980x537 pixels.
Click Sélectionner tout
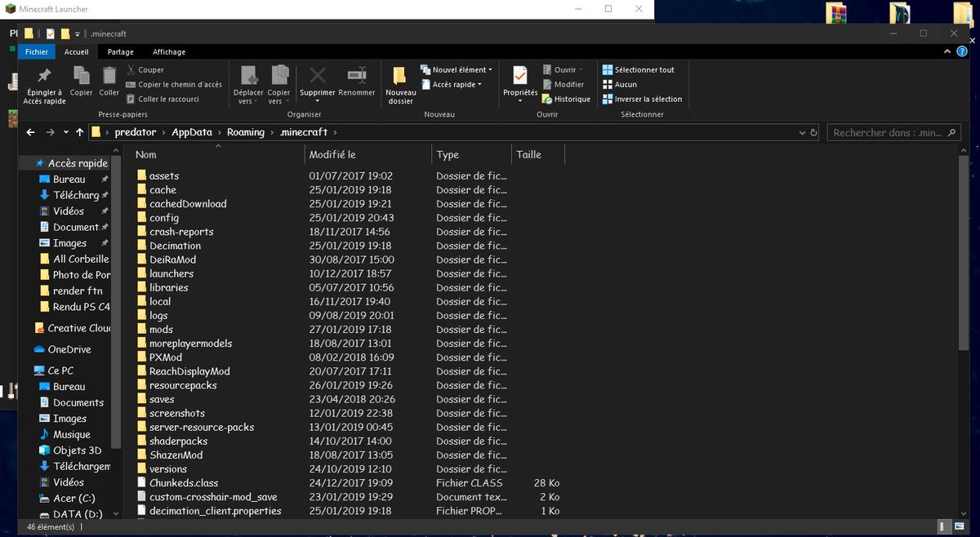click(x=639, y=70)
